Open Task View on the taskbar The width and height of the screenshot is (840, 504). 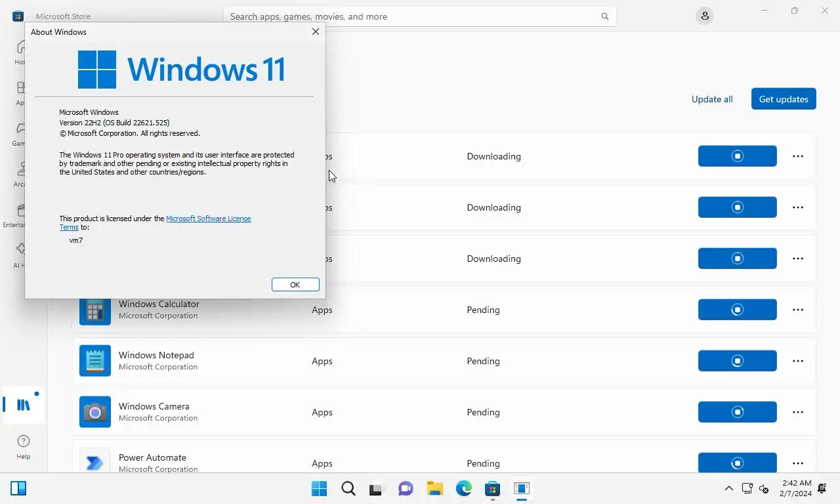[x=375, y=488]
